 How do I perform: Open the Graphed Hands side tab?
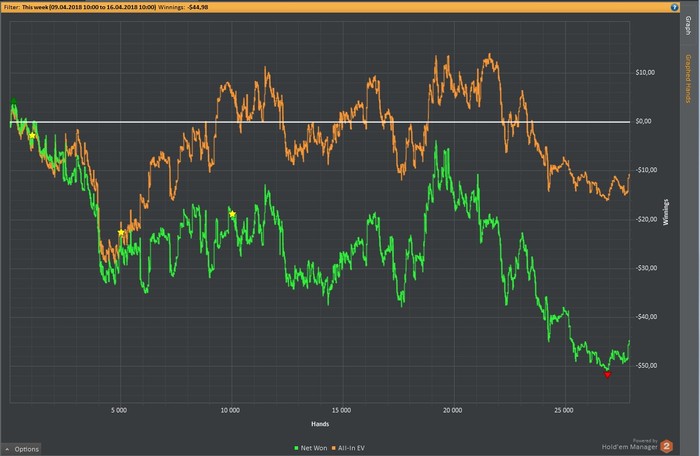click(x=688, y=79)
